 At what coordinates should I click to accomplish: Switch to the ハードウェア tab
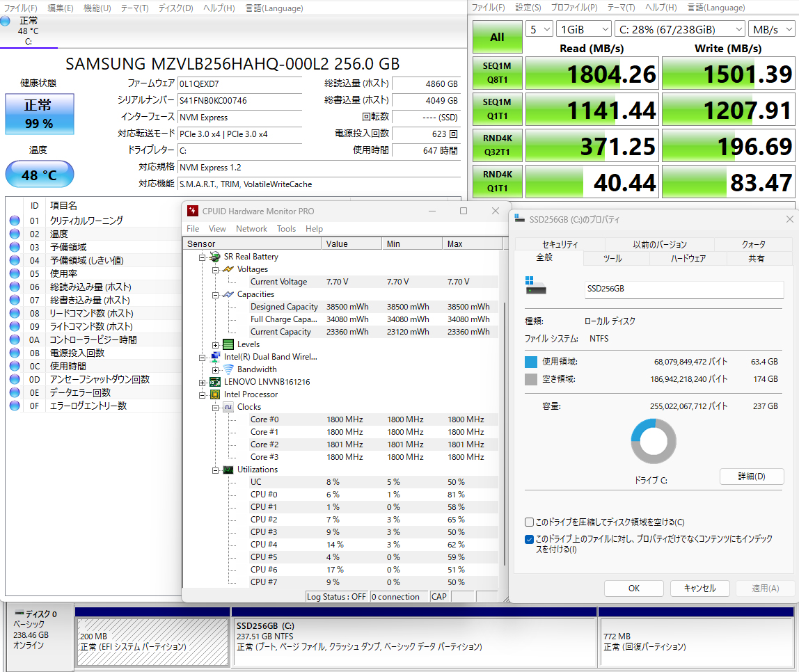(x=688, y=259)
